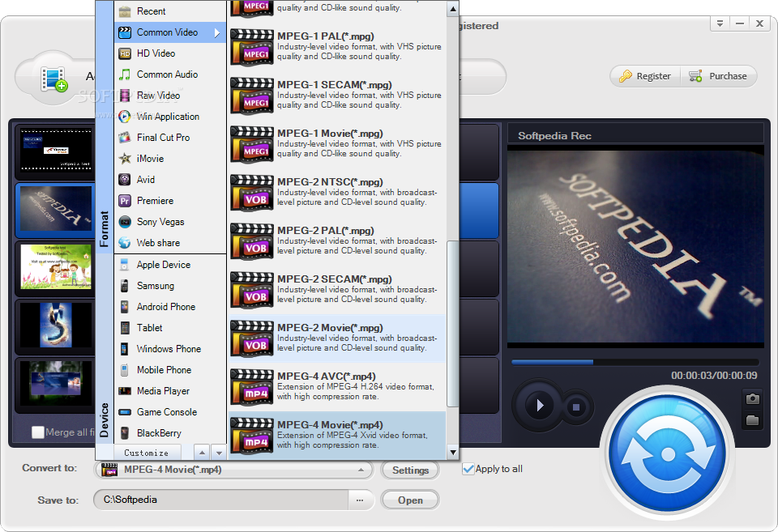Viewport: 778px width, 532px height.
Task: Choose the Media Player category
Action: [x=170, y=391]
